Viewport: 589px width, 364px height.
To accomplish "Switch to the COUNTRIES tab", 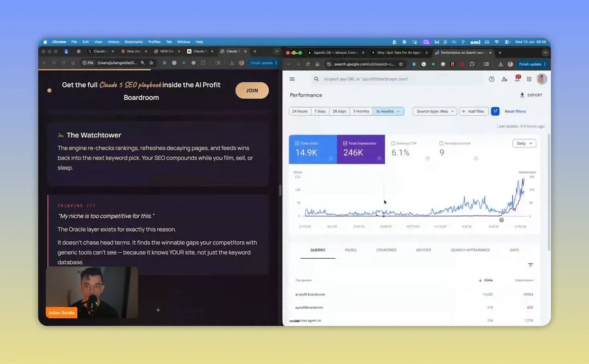I will [x=387, y=250].
